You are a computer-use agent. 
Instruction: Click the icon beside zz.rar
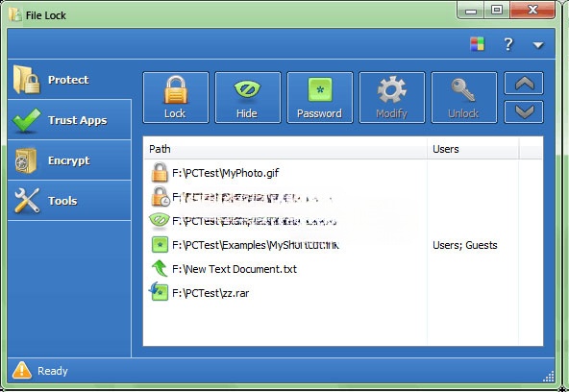[x=159, y=291]
